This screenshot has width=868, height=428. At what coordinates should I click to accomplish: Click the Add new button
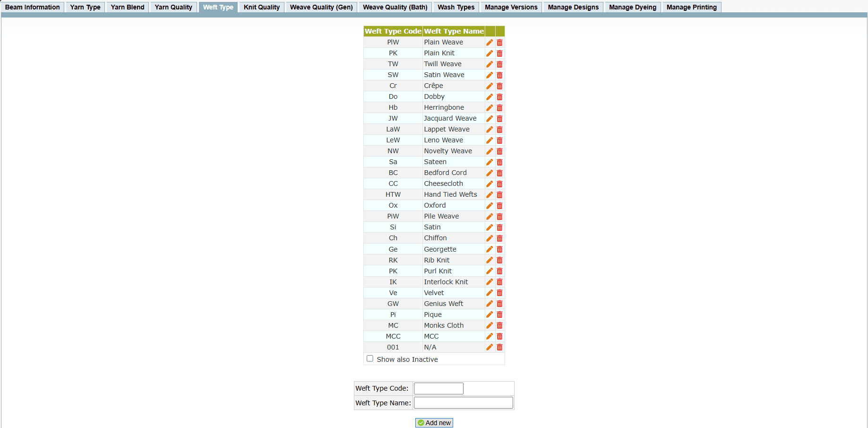pyautogui.click(x=434, y=423)
